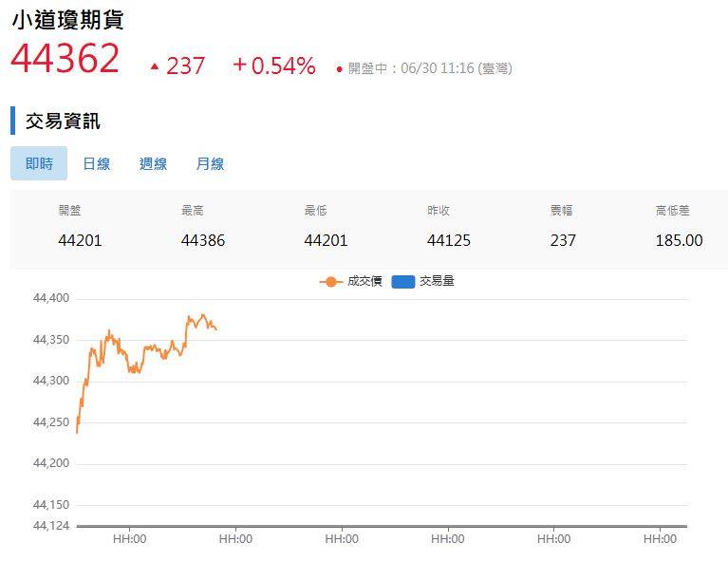Switch to the 日線 tab
728x561 pixels.
click(96, 163)
